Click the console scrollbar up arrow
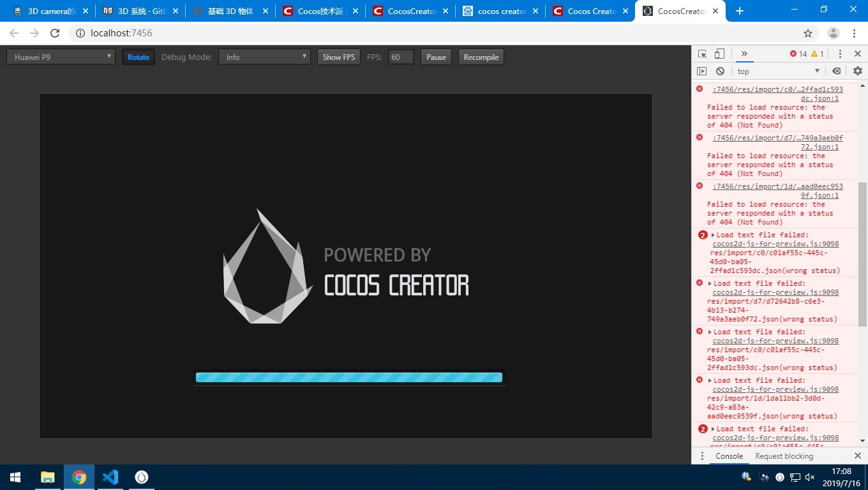 (x=862, y=85)
